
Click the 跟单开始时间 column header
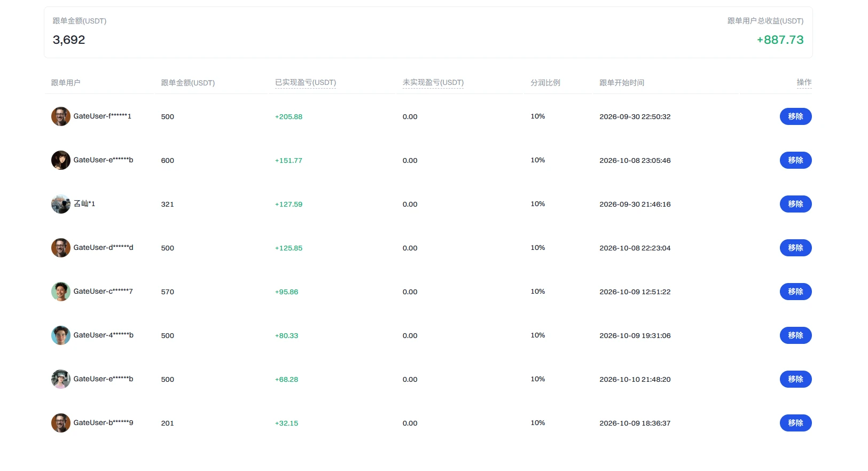click(622, 83)
